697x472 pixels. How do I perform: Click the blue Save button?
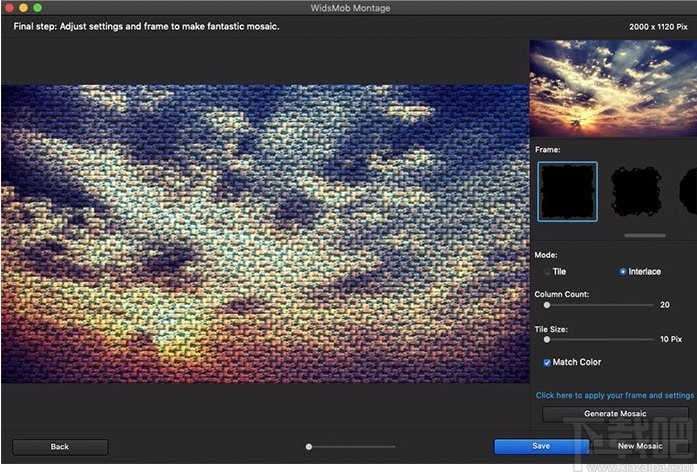tap(540, 446)
